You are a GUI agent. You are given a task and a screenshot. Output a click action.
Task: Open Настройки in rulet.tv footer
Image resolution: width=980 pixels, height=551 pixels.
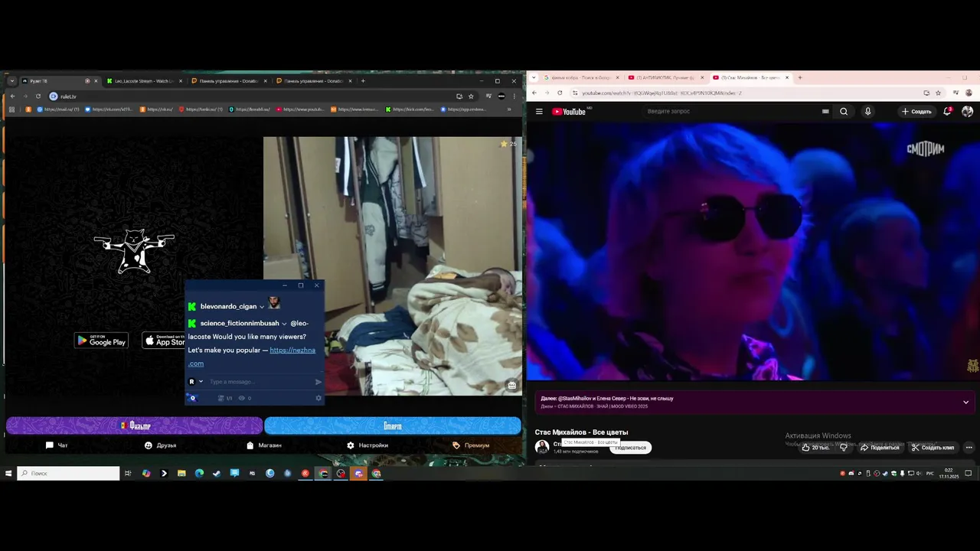367,445
